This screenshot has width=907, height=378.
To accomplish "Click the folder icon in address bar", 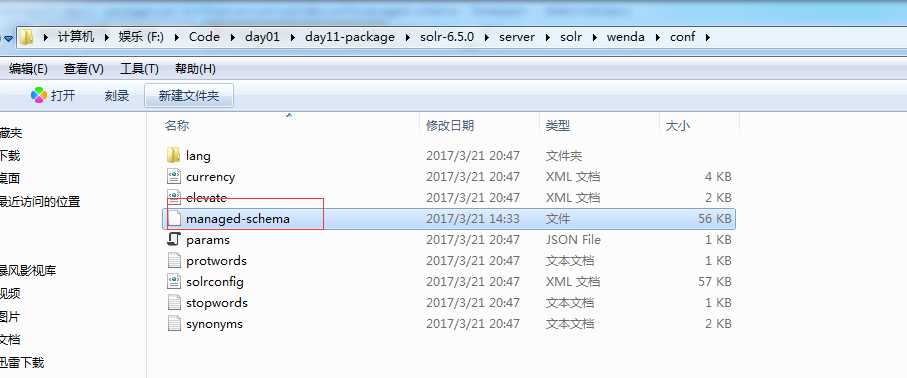I will click(x=27, y=38).
